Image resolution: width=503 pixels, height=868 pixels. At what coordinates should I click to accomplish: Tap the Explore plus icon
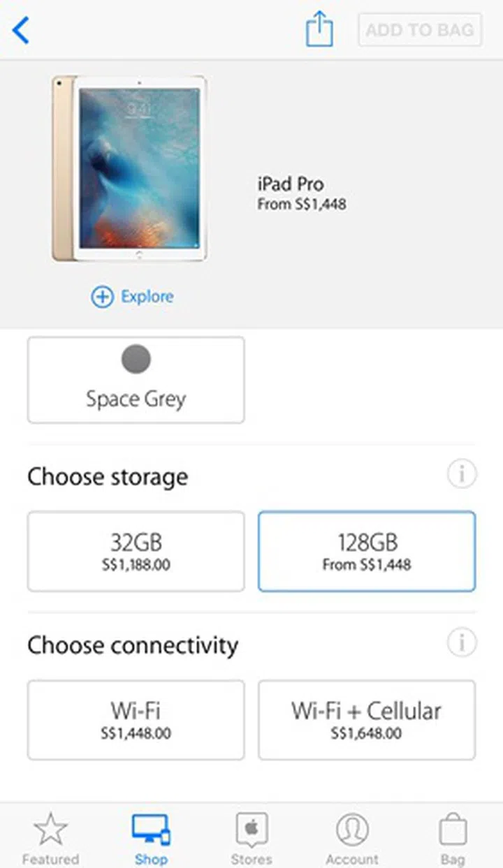coord(102,297)
